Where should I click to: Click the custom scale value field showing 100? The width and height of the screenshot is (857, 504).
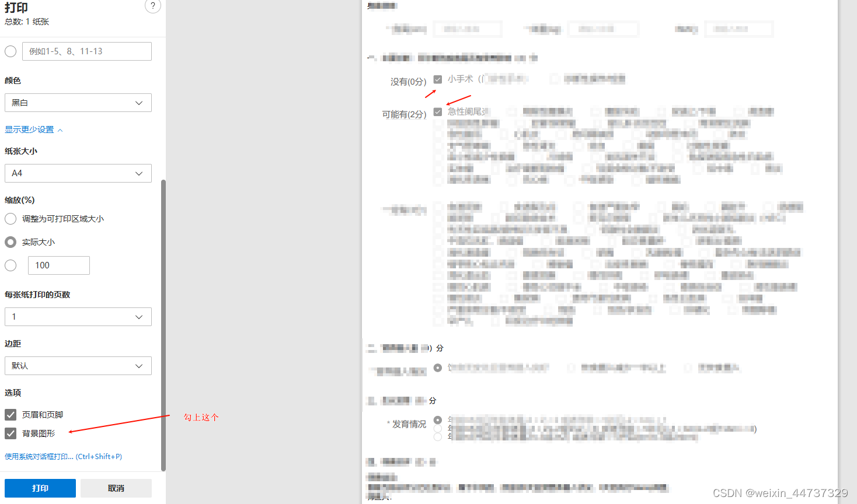[58, 265]
